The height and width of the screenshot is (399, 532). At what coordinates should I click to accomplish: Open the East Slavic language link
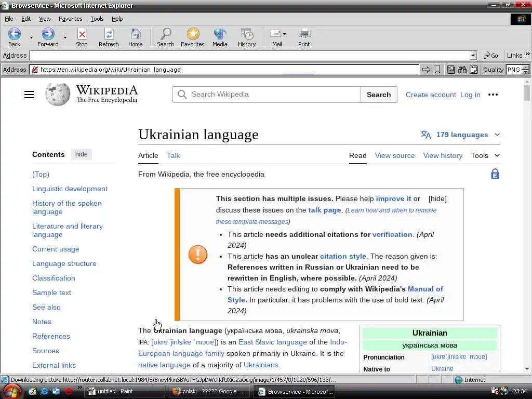[x=273, y=342]
